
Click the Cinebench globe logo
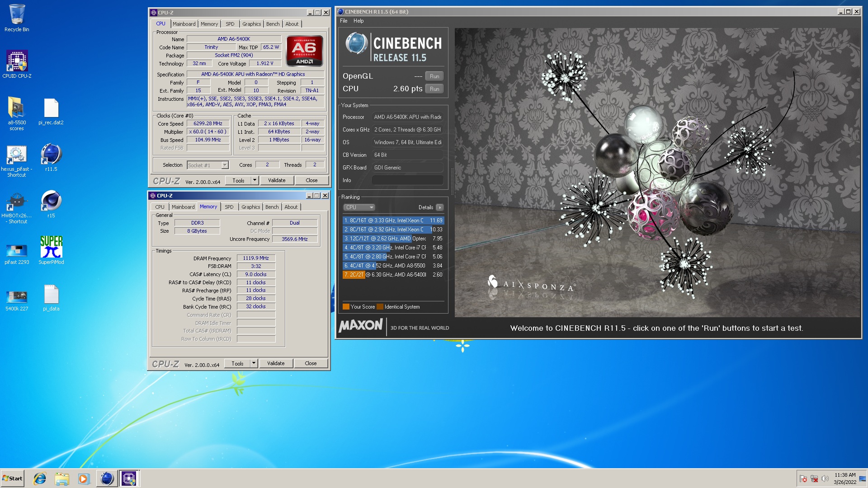point(356,44)
